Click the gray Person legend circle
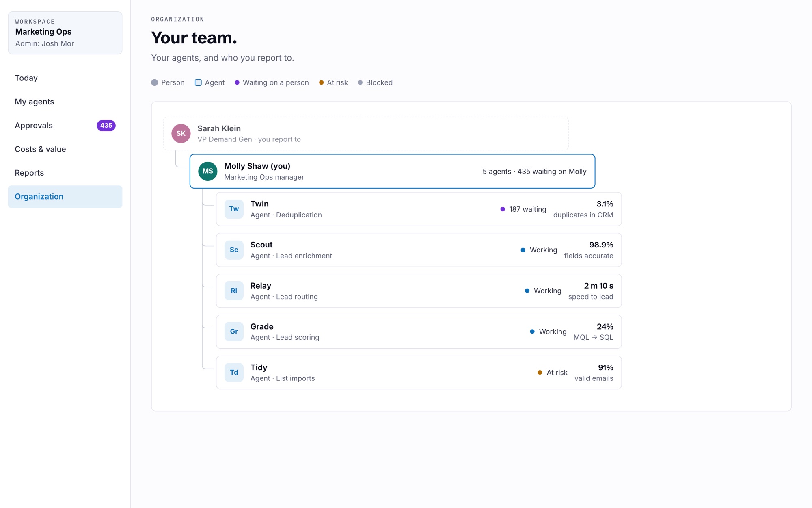Viewport: 812px width, 508px height. tap(155, 82)
